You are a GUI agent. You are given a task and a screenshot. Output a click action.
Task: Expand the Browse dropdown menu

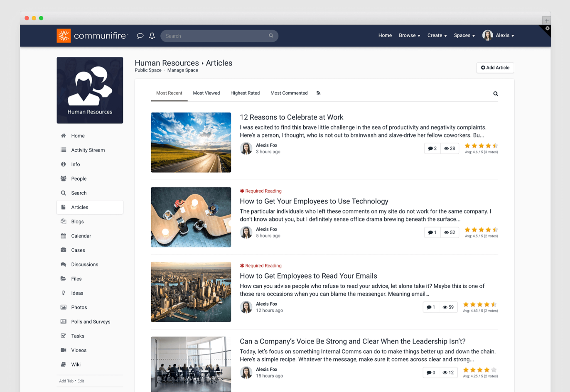(x=409, y=35)
